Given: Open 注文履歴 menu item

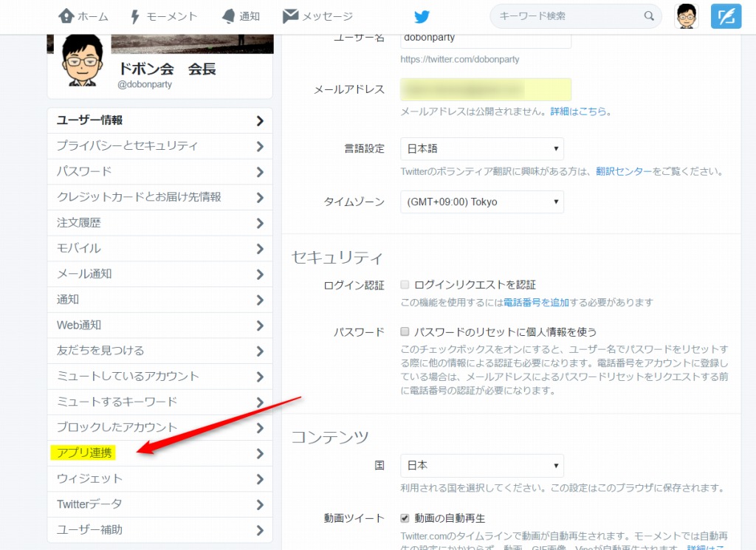Looking at the screenshot, I should click(x=159, y=223).
